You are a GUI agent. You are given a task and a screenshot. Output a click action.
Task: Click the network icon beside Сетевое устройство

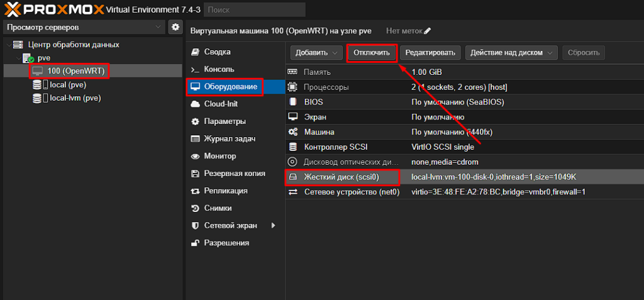coord(293,192)
